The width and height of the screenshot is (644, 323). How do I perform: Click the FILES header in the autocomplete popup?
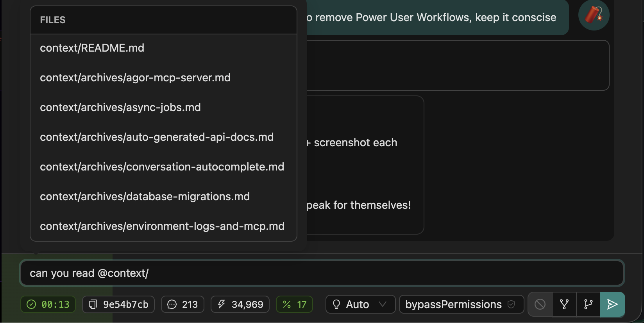click(x=53, y=20)
